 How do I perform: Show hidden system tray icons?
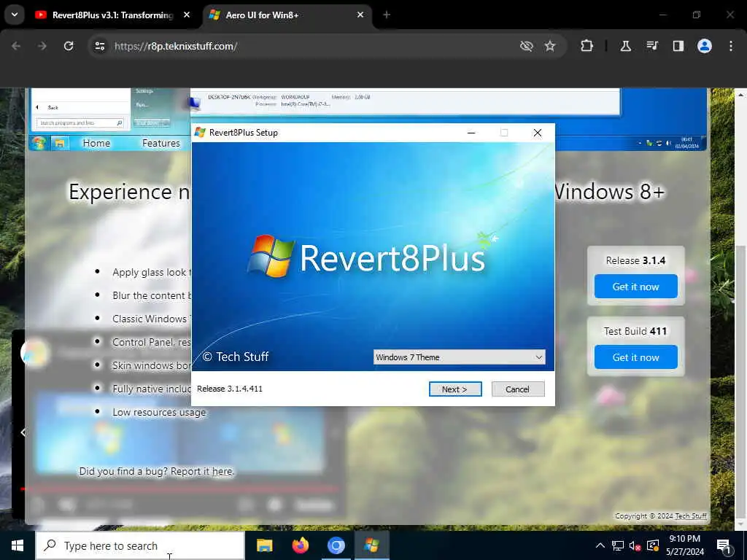click(x=600, y=545)
